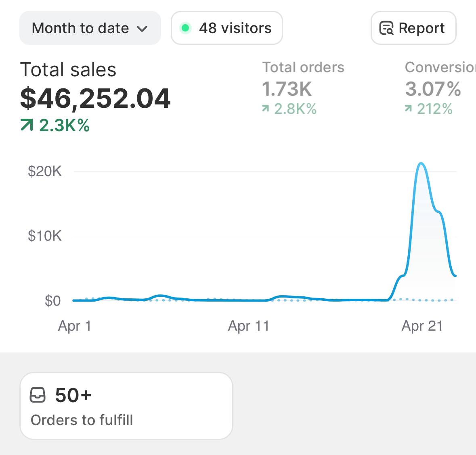
Task: Click the chevron beside Month to date
Action: click(142, 29)
